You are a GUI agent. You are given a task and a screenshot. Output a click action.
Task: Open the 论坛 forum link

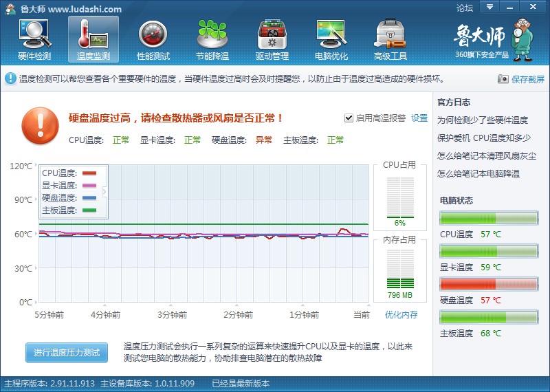(465, 8)
